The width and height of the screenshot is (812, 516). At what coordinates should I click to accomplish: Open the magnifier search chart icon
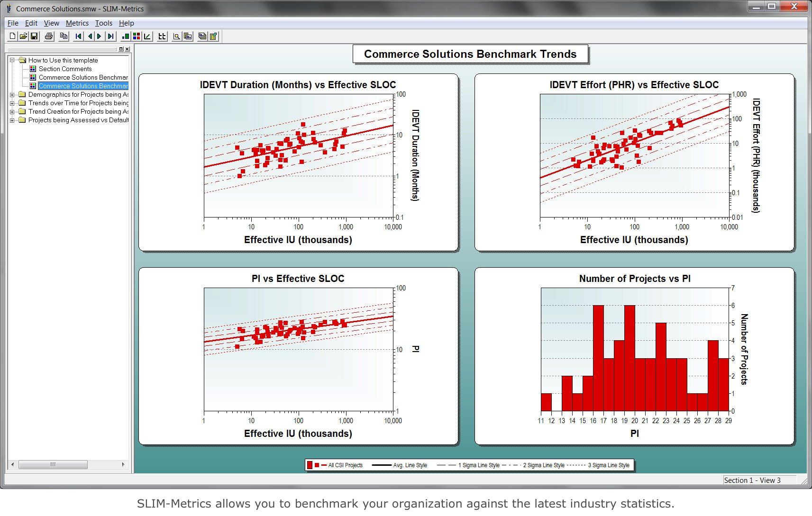click(176, 36)
